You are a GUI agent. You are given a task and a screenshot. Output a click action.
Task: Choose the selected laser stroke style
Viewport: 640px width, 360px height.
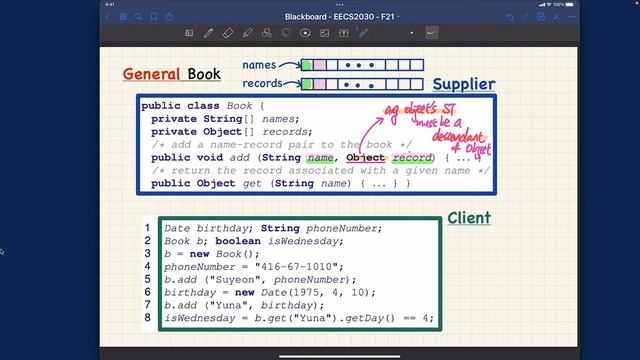pos(431,33)
